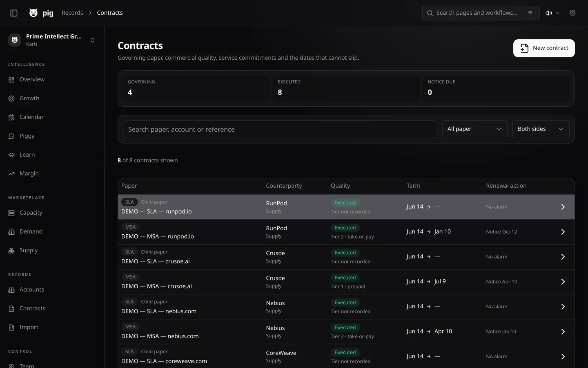Click Jul 9 term end date
This screenshot has width=588, height=368.
[440, 282]
